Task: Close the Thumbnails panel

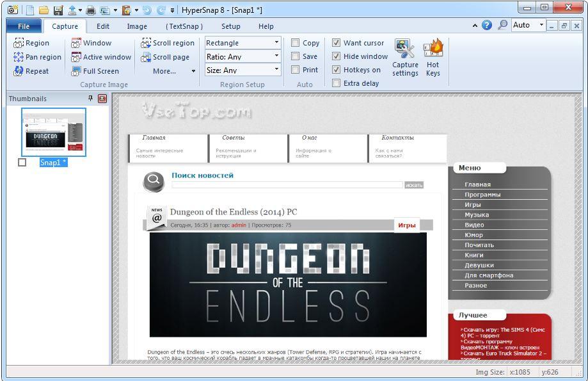Action: coord(102,99)
